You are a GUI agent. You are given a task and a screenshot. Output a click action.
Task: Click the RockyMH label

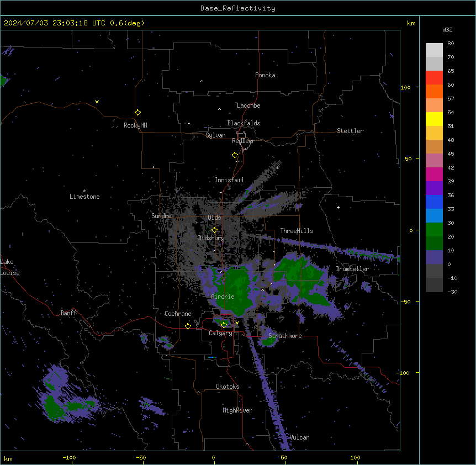coord(135,125)
